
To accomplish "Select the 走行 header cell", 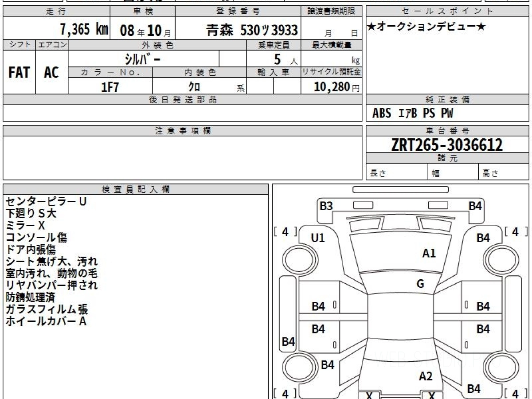I will (56, 12).
